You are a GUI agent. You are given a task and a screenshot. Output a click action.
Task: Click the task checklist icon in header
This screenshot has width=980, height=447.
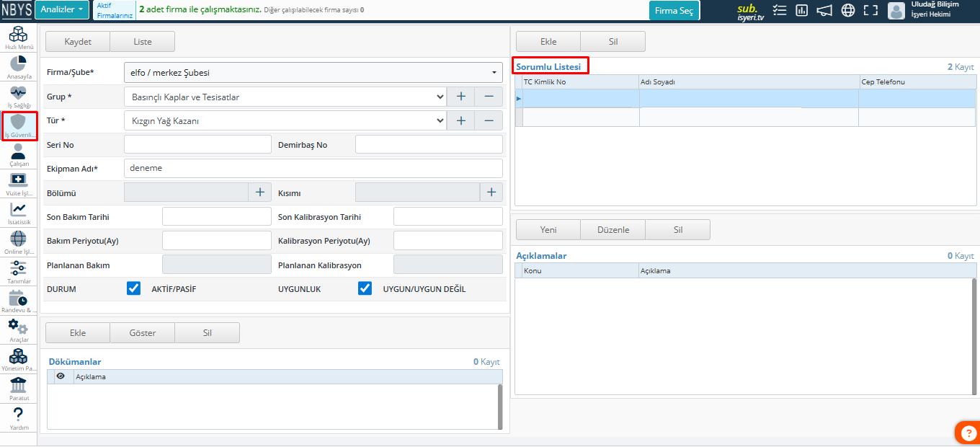click(x=779, y=10)
